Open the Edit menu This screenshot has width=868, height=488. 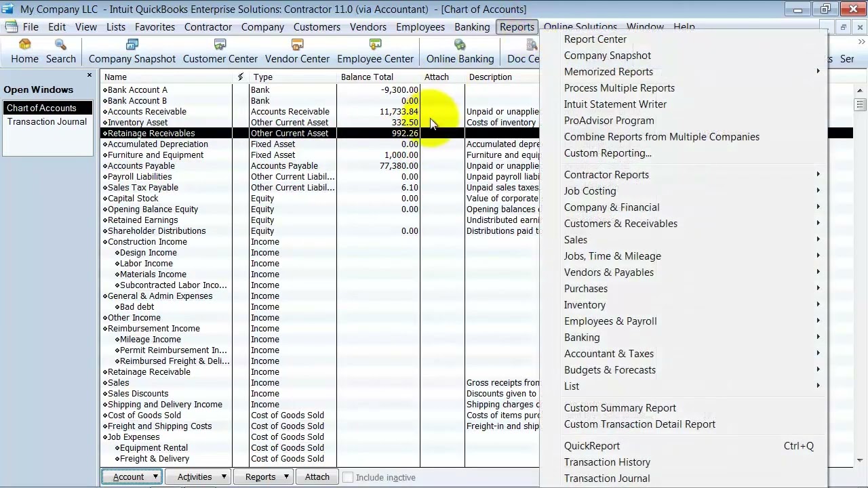coord(57,27)
